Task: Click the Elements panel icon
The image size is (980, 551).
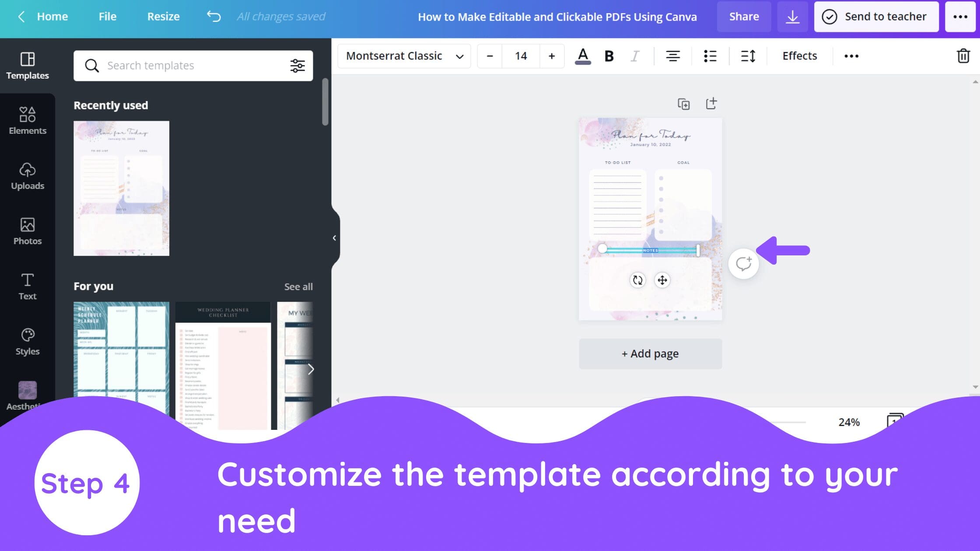Action: coord(28,120)
